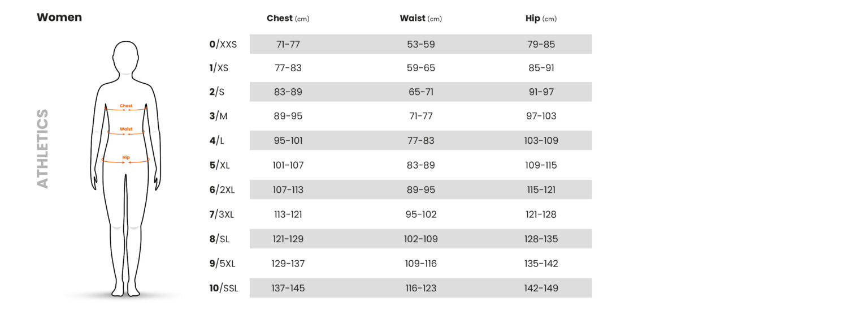Click chest value 83-89 for size 2/S

[288, 92]
